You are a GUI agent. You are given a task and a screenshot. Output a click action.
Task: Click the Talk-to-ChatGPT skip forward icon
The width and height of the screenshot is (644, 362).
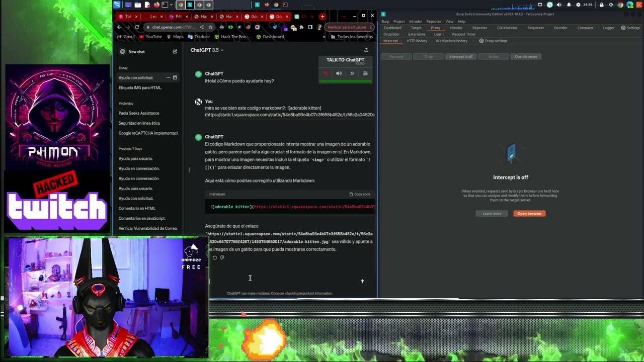[x=352, y=73]
